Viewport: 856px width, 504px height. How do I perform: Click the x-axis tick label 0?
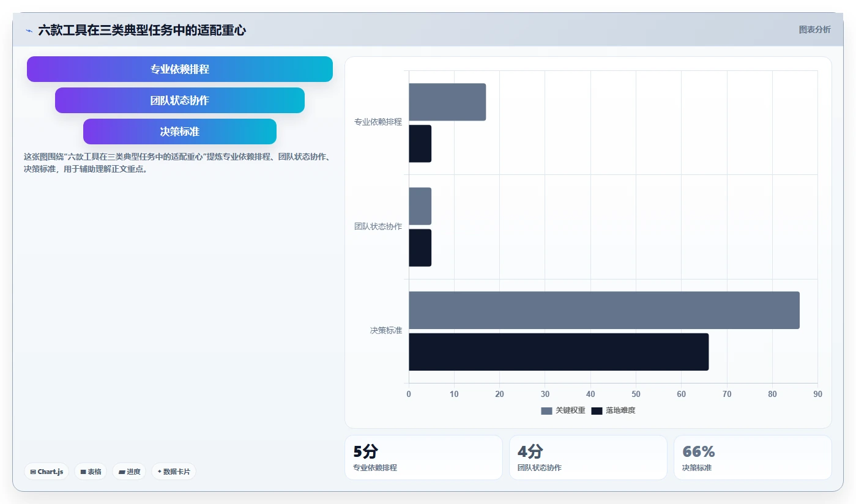(x=409, y=395)
